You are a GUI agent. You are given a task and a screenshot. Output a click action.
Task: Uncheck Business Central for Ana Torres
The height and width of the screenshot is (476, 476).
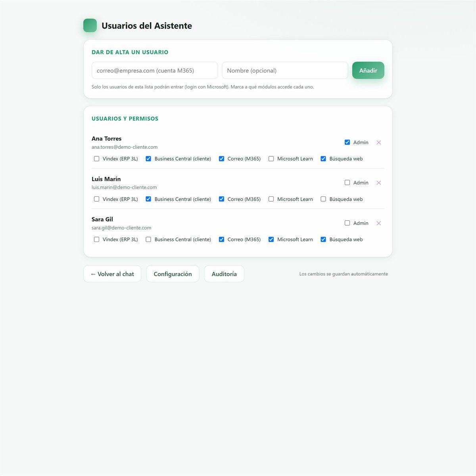(148, 159)
